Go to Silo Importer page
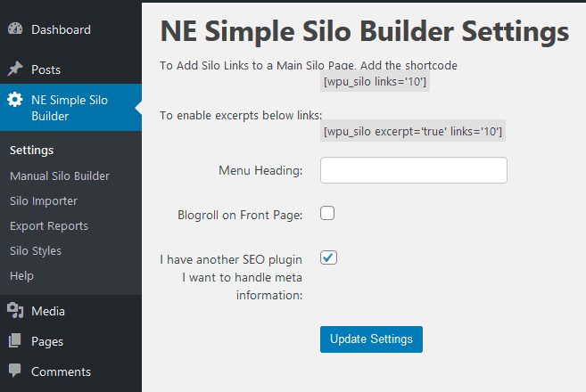The image size is (586, 392). [44, 200]
